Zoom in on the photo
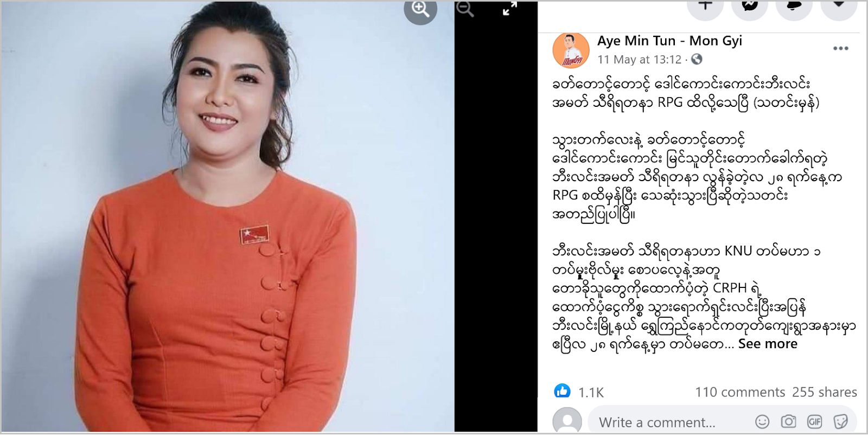 (x=420, y=9)
